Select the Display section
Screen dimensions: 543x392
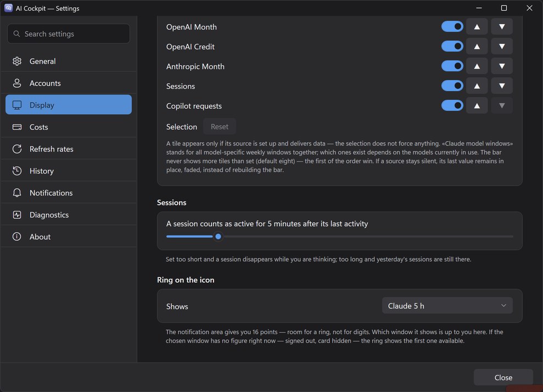(x=69, y=104)
